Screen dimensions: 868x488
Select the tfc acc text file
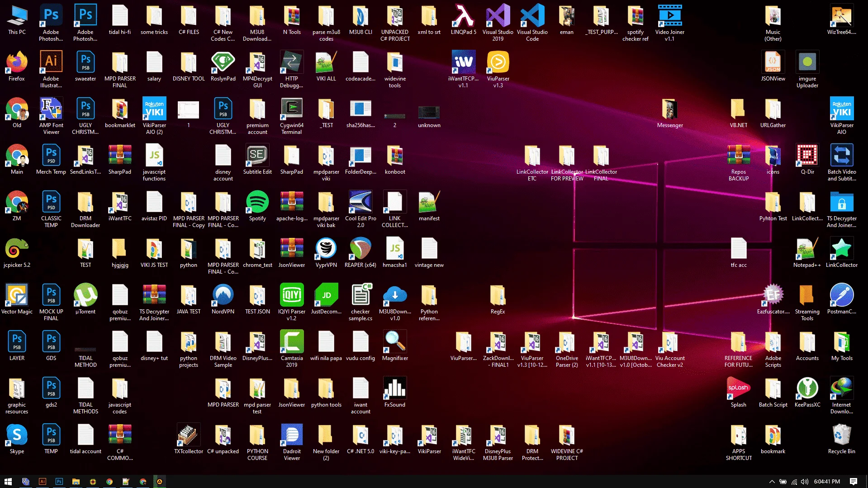click(739, 253)
